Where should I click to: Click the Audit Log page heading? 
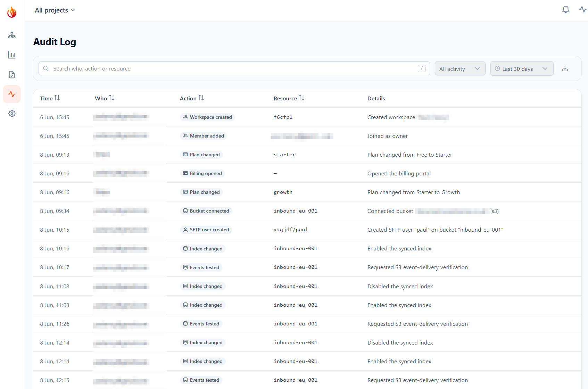[x=55, y=42]
